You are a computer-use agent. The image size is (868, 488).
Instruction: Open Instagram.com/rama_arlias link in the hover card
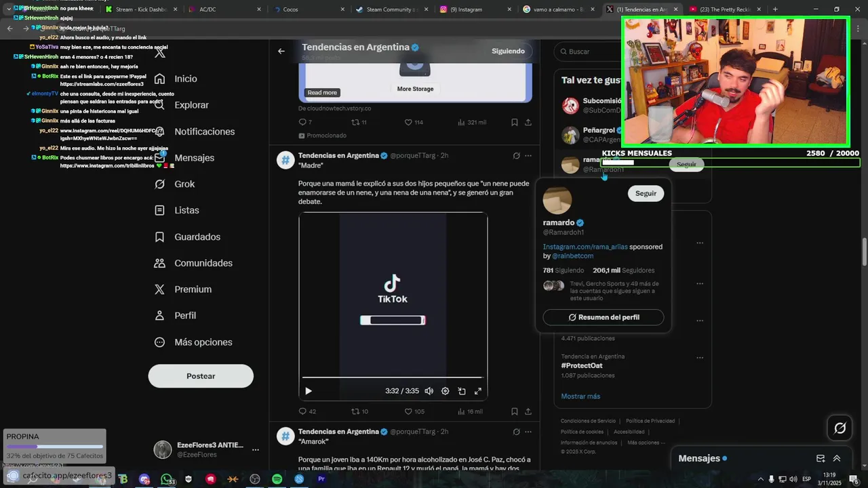point(585,247)
